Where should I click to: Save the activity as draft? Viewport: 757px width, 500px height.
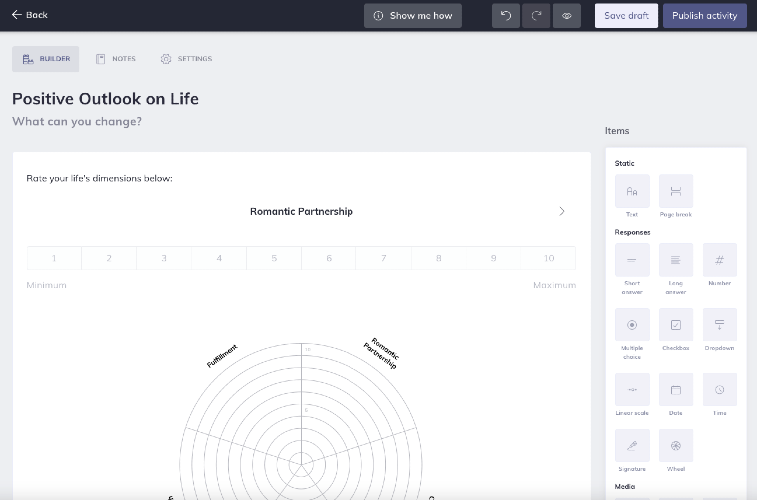[x=626, y=15]
